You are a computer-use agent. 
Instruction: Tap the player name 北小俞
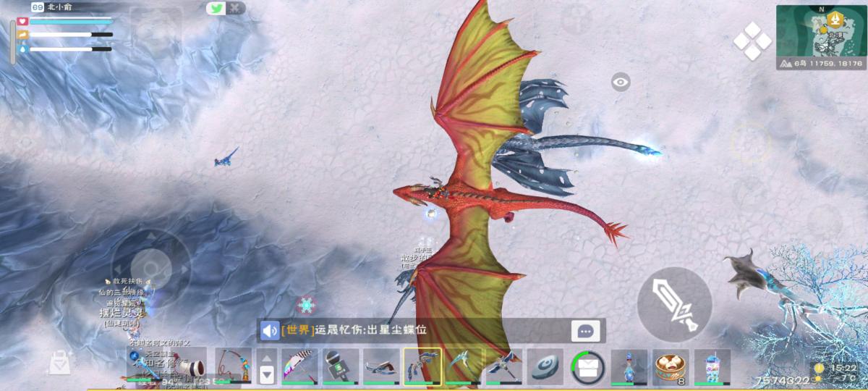tap(59, 7)
